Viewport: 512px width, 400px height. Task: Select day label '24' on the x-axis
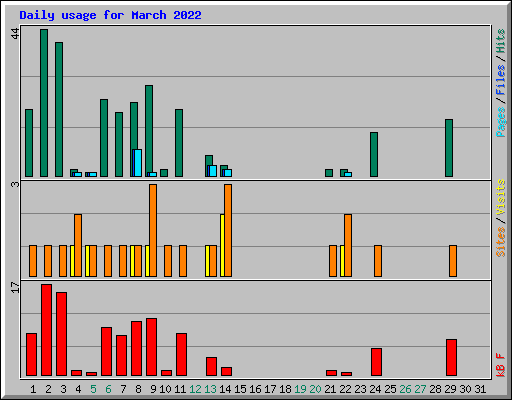pos(375,389)
